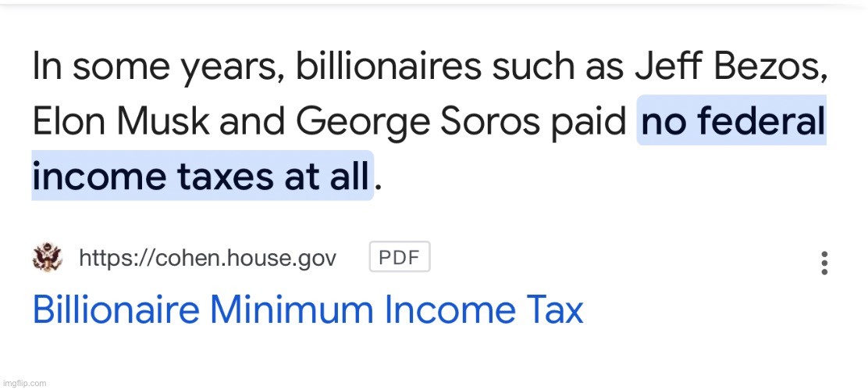Open the three-dot more options menu
This screenshot has width=868, height=390.
824,263
